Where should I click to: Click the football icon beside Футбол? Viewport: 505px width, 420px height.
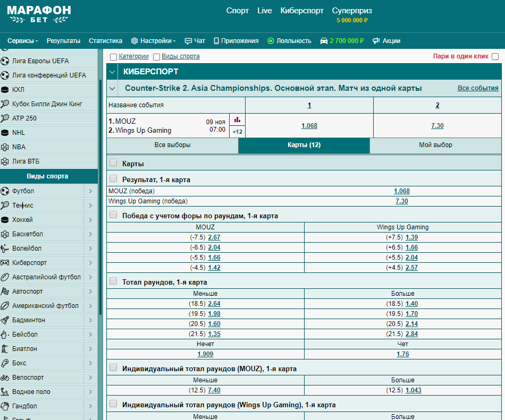pos(5,191)
